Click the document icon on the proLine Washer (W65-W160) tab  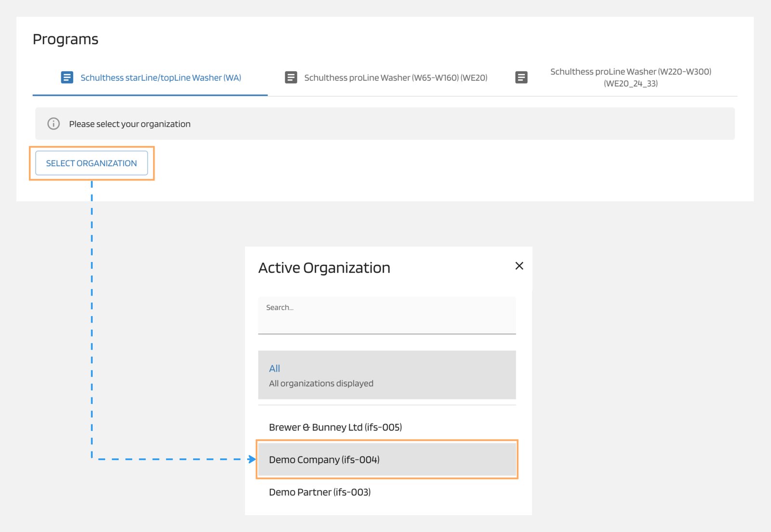(x=291, y=77)
